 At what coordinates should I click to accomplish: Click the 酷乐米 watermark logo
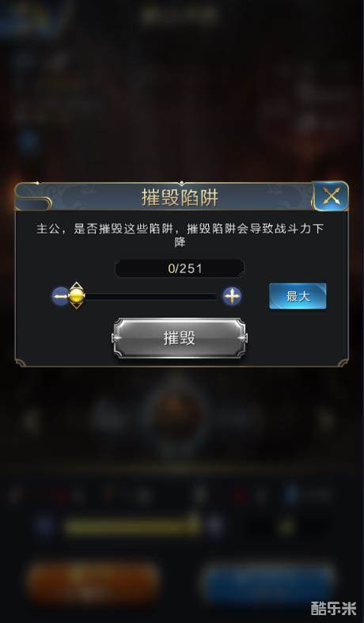click(x=334, y=609)
